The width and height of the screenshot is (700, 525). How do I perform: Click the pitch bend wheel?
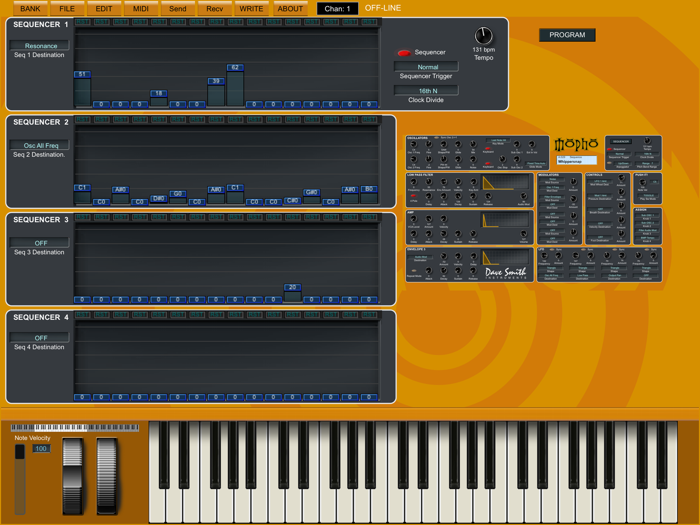72,476
